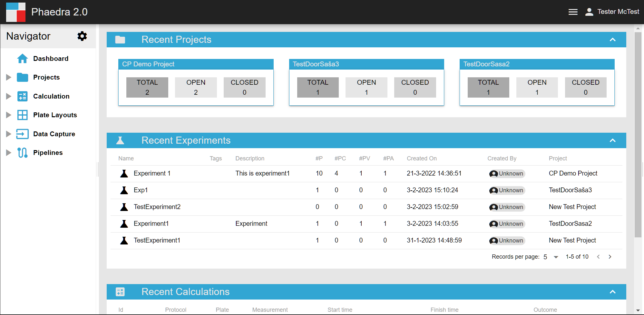Image resolution: width=644 pixels, height=315 pixels.
Task: Open the Records per page dropdown
Action: point(556,257)
